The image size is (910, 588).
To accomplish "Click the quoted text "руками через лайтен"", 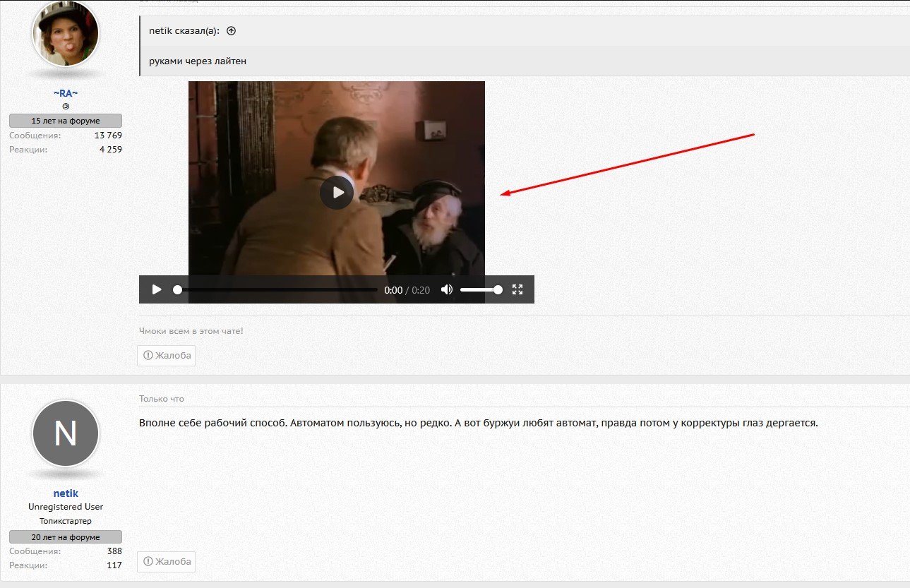I will tap(198, 61).
